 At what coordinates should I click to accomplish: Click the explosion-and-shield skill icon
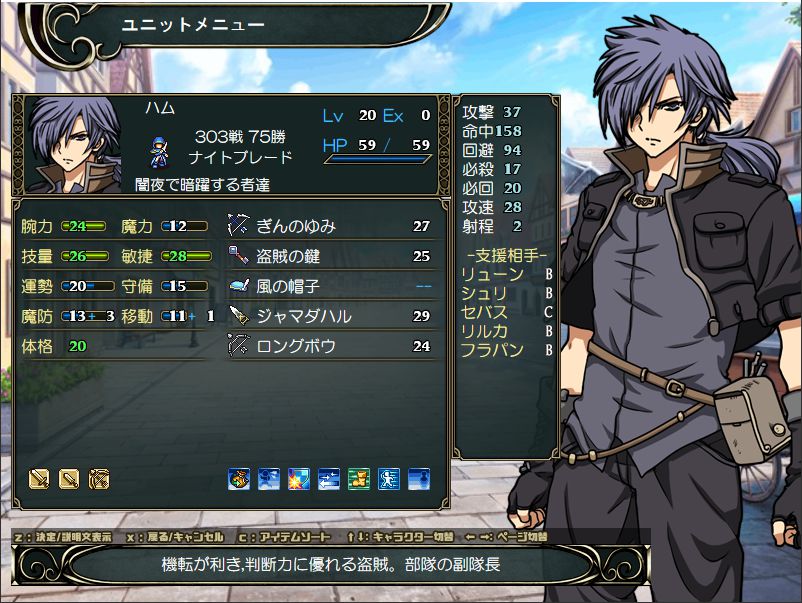299,479
